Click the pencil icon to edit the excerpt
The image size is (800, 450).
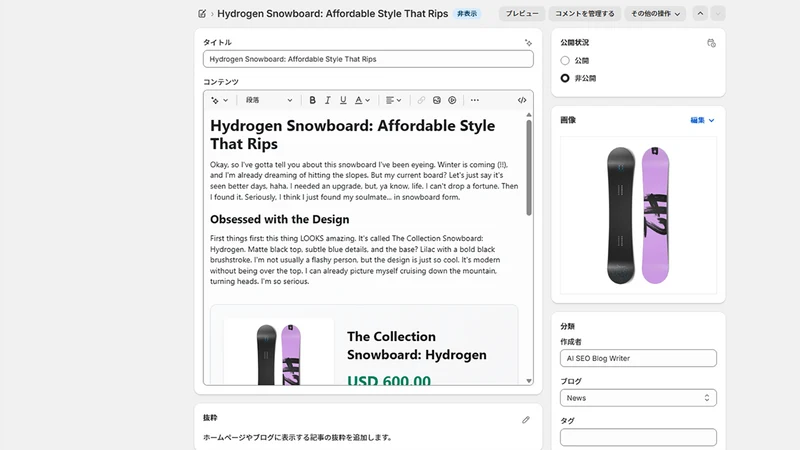[x=526, y=420]
